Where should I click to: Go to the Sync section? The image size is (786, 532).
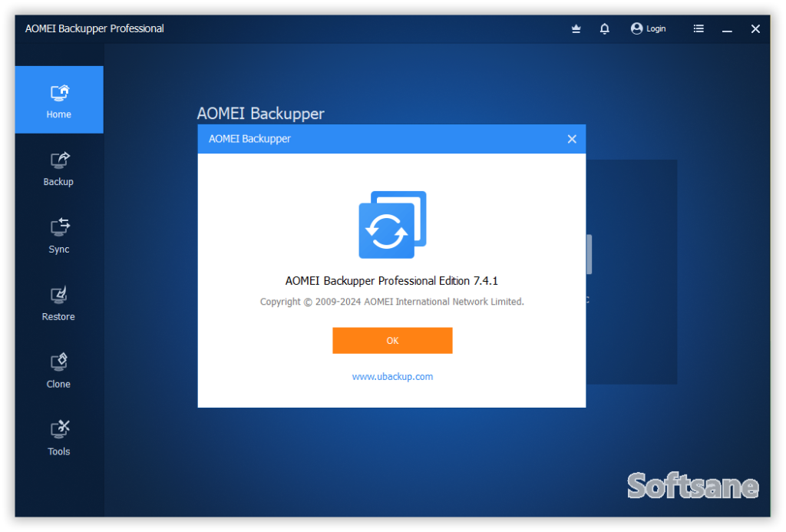click(x=59, y=236)
